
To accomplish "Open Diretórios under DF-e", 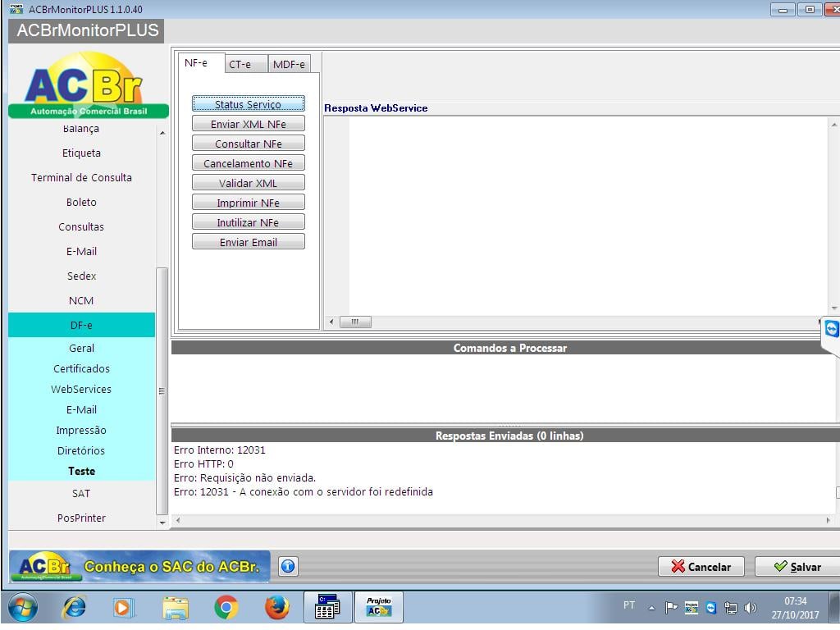I will tap(81, 451).
